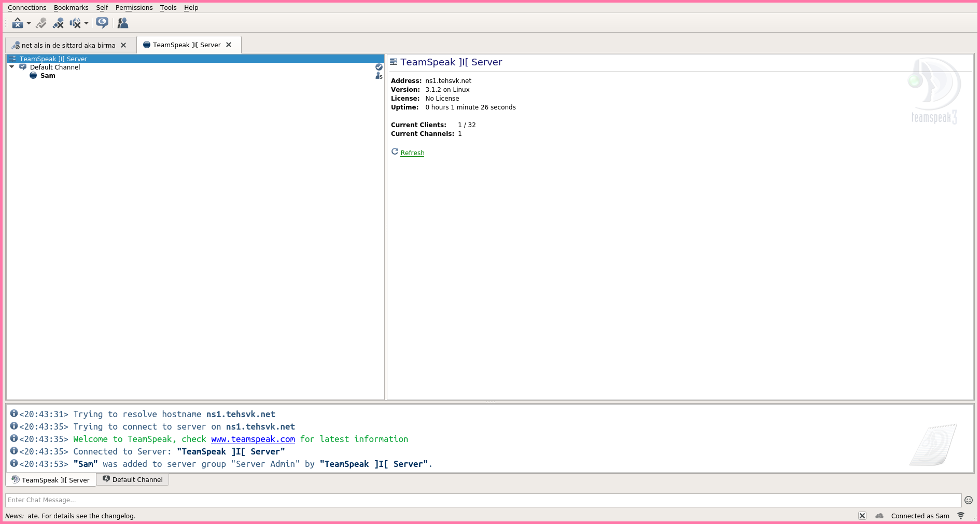Image resolution: width=980 pixels, height=524 pixels.
Task: Switch to 'net als in de sittard' tab
Action: pos(68,45)
